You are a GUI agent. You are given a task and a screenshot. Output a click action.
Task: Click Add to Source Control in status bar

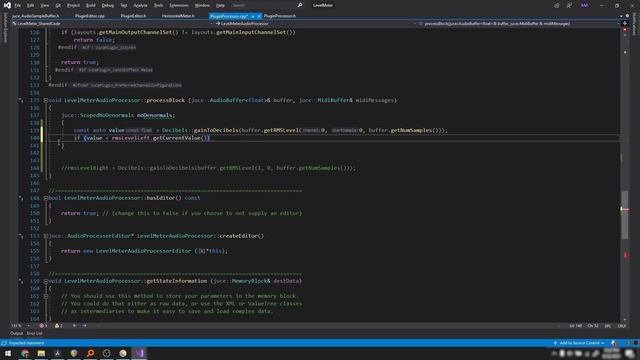[x=578, y=343]
